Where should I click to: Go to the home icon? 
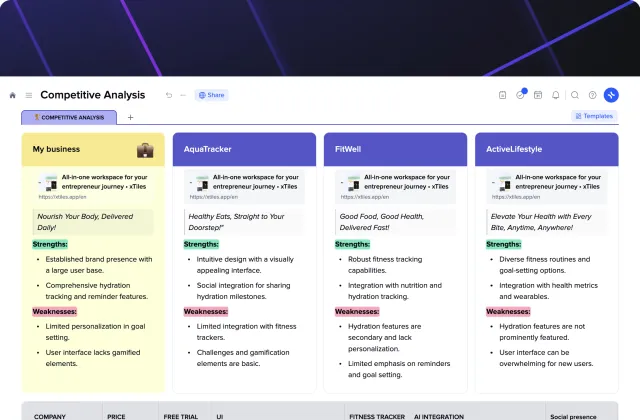(13, 95)
